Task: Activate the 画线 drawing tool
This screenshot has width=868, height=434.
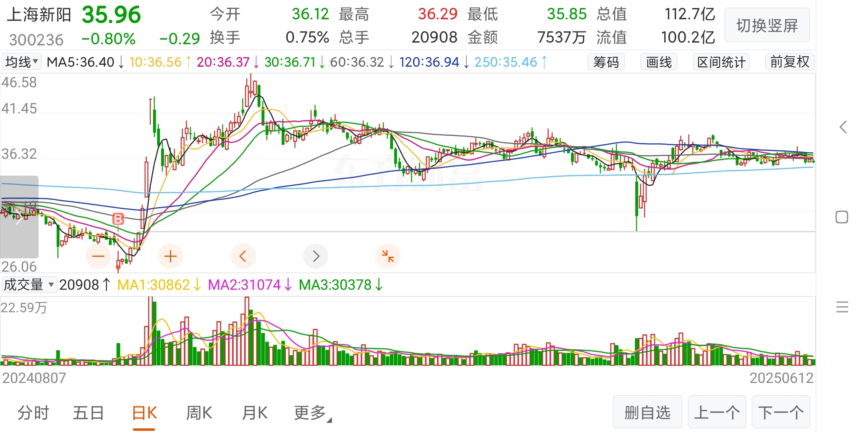Action: (x=659, y=62)
